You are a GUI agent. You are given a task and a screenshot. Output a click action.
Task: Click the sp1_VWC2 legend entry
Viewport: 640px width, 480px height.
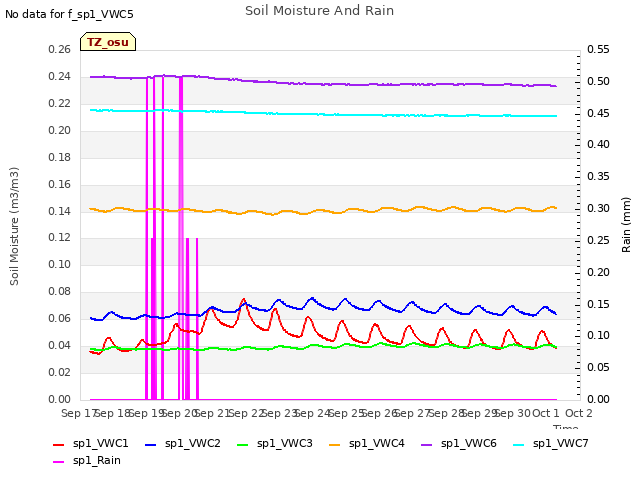pyautogui.click(x=182, y=443)
